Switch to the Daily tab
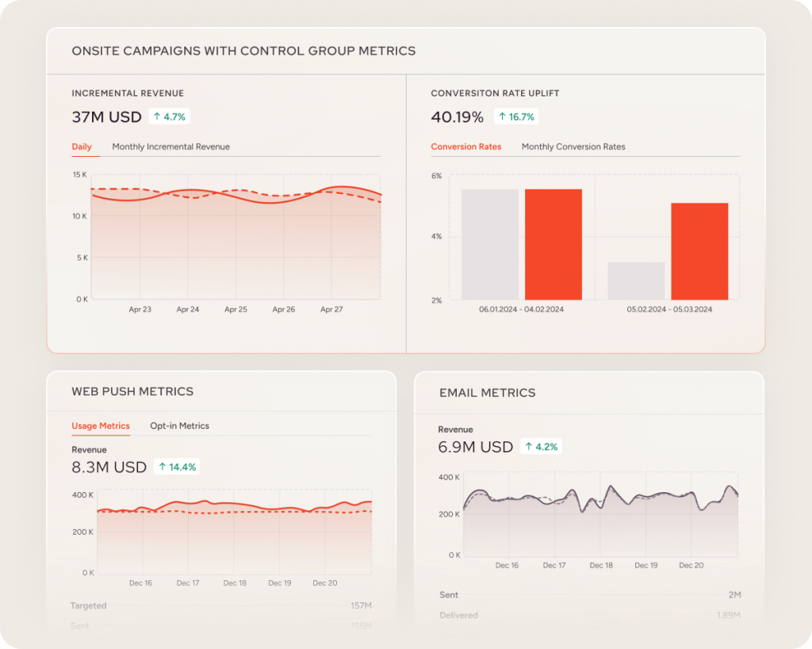The height and width of the screenshot is (649, 812). click(82, 147)
